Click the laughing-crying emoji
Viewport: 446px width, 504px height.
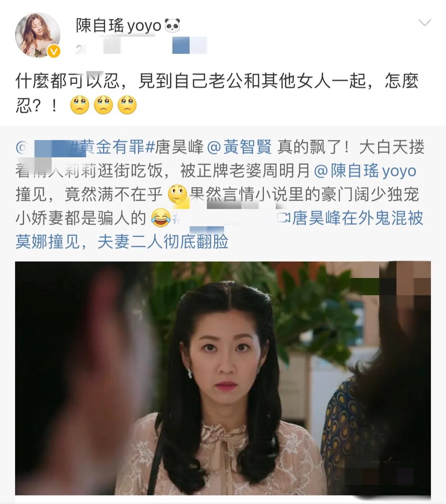click(x=161, y=218)
